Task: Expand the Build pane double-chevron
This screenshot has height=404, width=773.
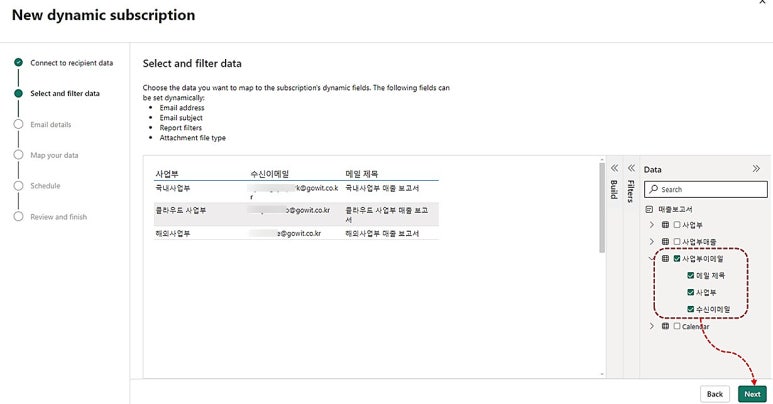Action: [614, 168]
